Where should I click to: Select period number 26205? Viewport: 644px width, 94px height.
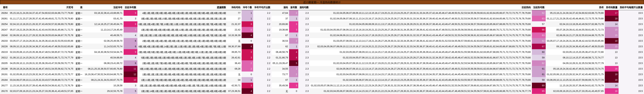point(4,63)
